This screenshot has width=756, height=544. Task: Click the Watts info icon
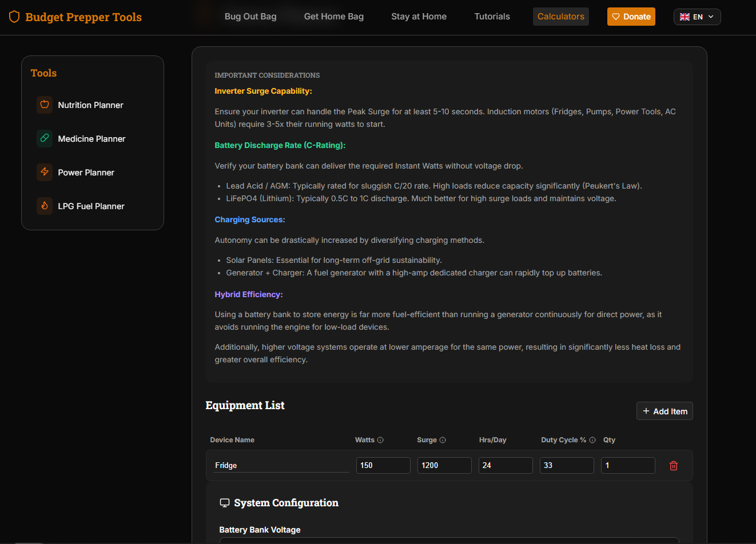(x=380, y=440)
